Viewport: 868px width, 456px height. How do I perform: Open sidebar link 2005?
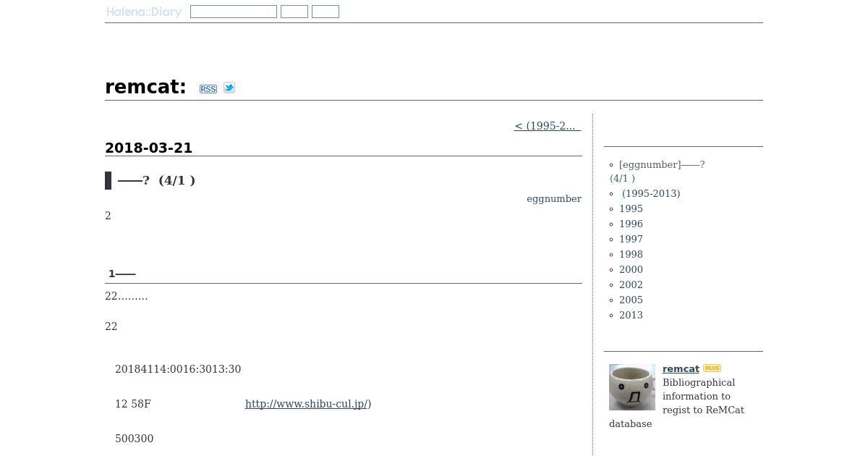[631, 300]
